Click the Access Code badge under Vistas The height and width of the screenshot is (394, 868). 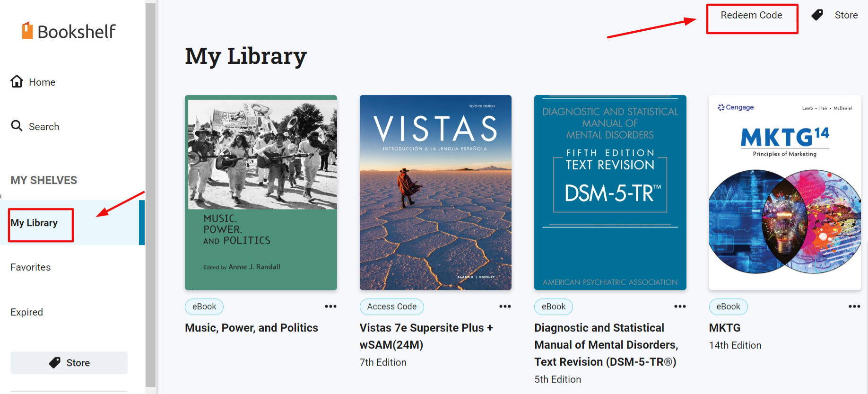[x=391, y=306]
